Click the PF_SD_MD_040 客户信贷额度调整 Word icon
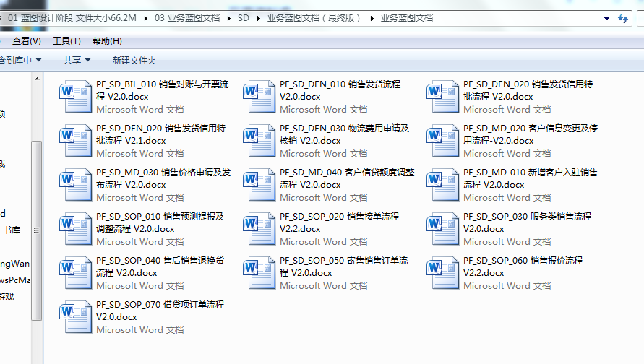 pos(259,185)
